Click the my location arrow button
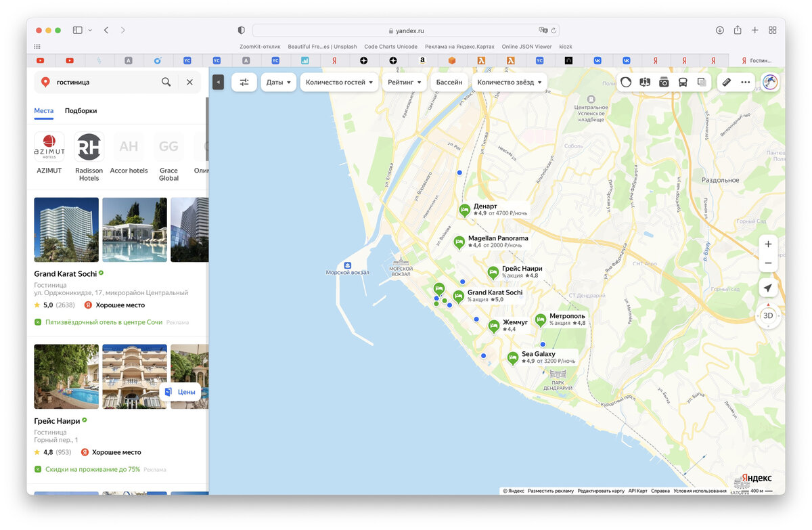 pyautogui.click(x=768, y=288)
